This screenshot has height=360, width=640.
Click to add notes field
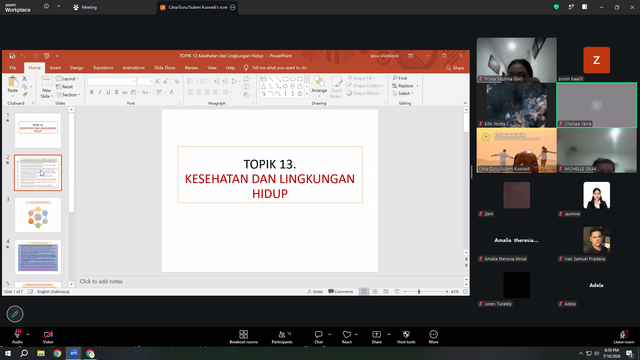coord(269,282)
